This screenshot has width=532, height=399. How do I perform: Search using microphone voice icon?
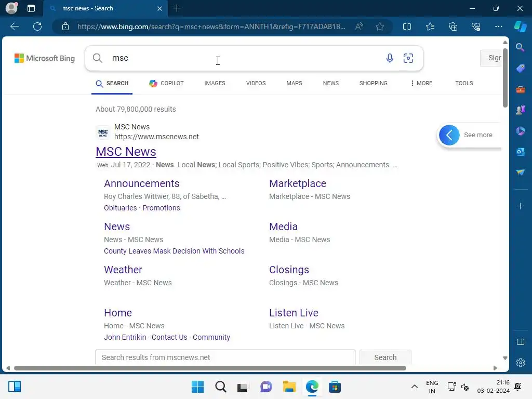tap(390, 58)
